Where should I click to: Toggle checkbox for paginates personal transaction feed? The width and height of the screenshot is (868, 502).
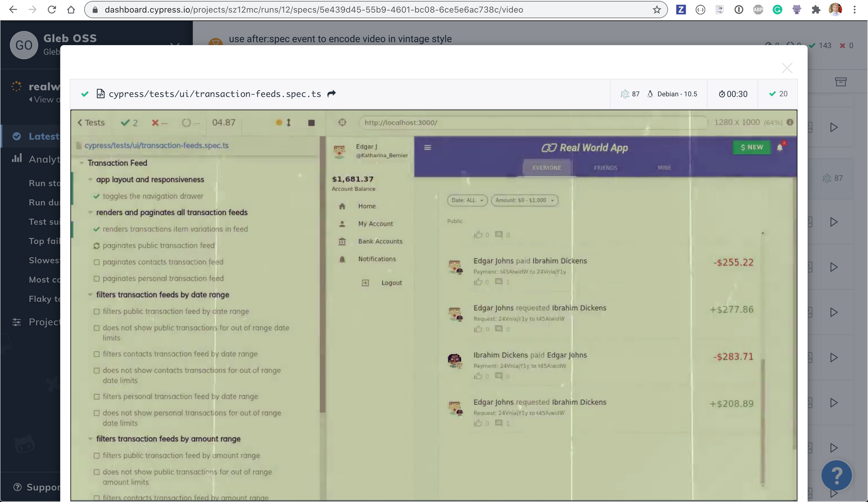pyautogui.click(x=97, y=279)
